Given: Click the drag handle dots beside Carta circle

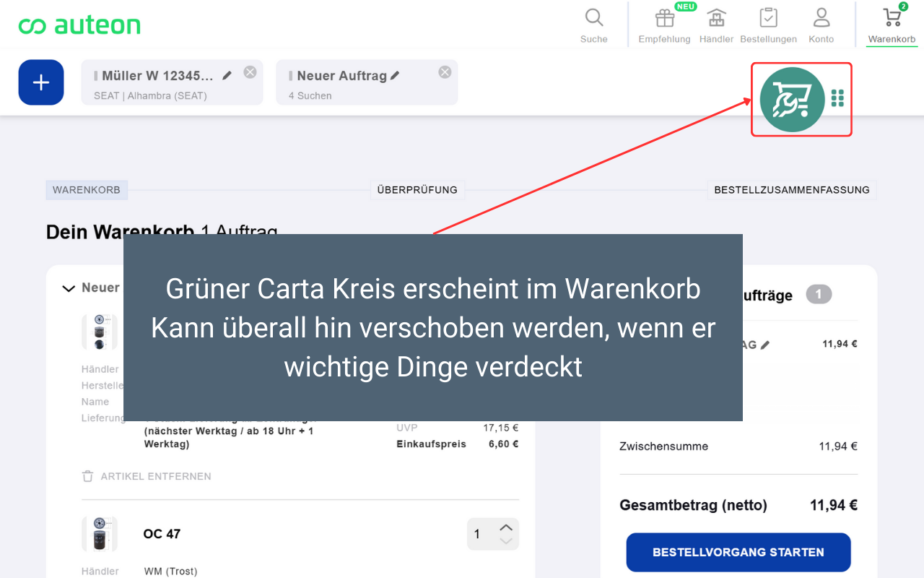Looking at the screenshot, I should (837, 98).
